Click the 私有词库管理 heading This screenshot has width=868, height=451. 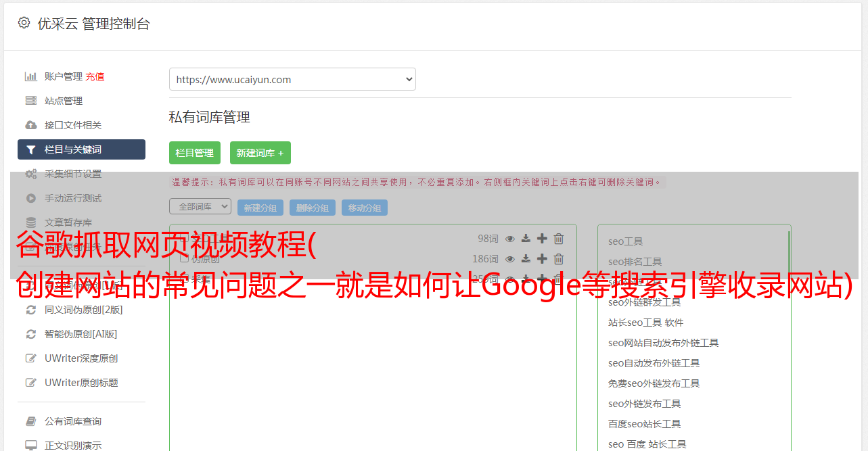[210, 117]
